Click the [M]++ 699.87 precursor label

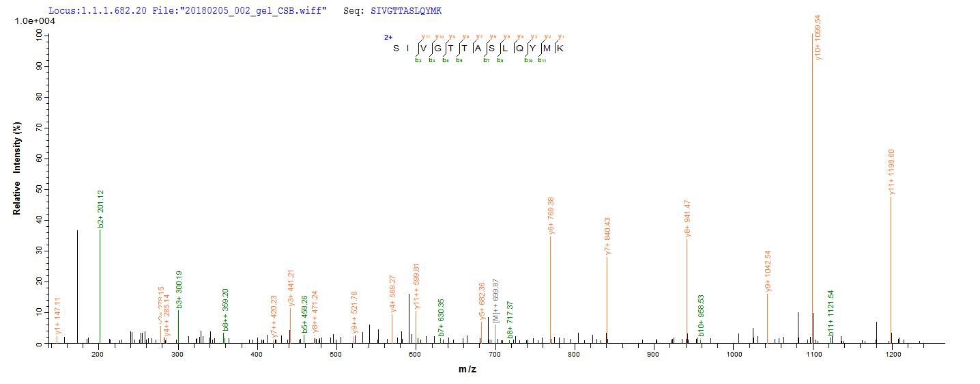(x=495, y=301)
